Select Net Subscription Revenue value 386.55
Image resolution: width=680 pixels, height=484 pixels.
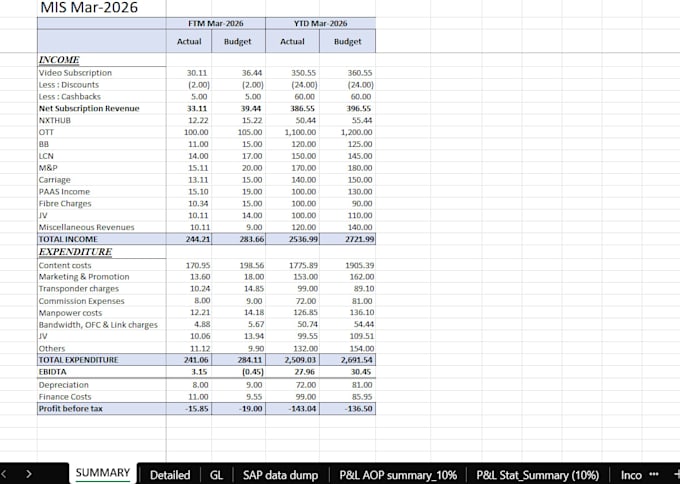[302, 108]
